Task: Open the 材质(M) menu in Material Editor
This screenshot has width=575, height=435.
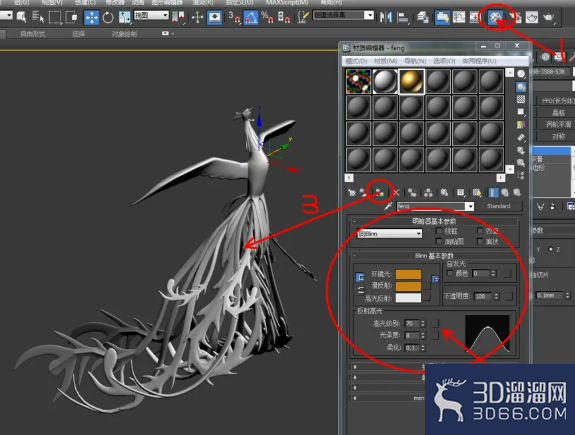Action: pyautogui.click(x=385, y=61)
